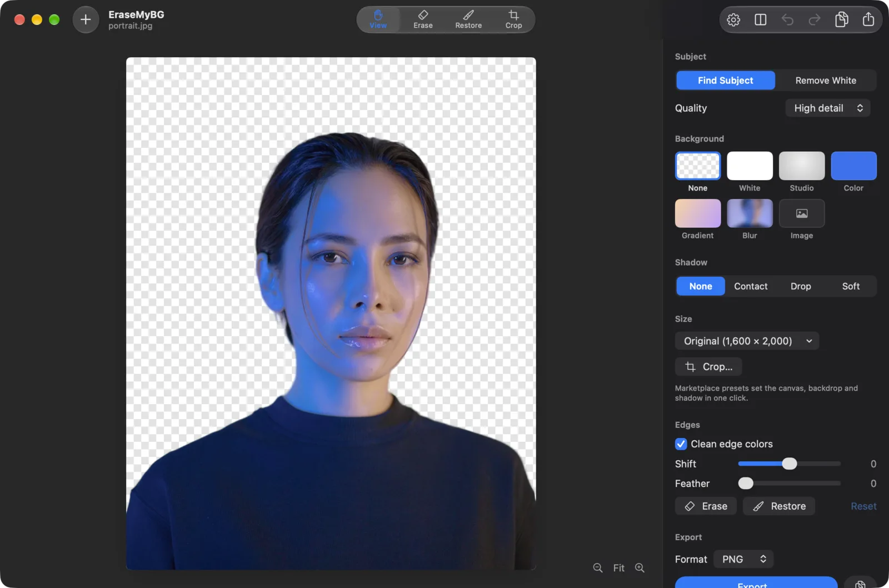Viewport: 889px width, 588px height.
Task: Copy result to clipboard icon in toolbar
Action: pos(842,20)
